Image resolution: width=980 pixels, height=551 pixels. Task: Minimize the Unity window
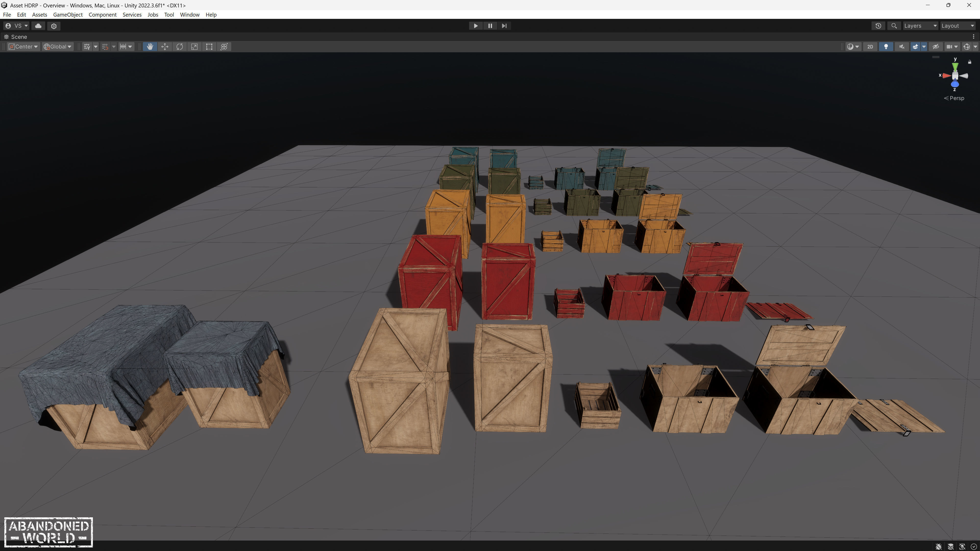coord(927,5)
